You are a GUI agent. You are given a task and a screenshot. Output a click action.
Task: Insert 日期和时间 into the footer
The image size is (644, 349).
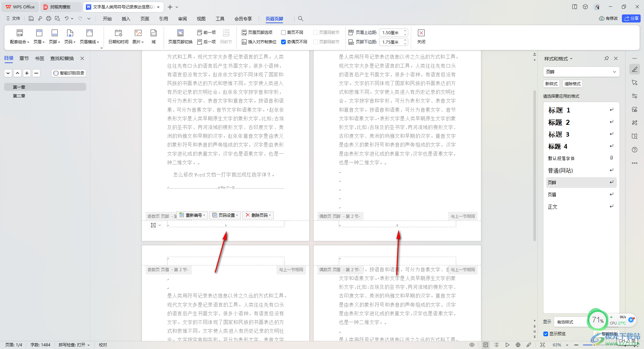pyautogui.click(x=118, y=37)
